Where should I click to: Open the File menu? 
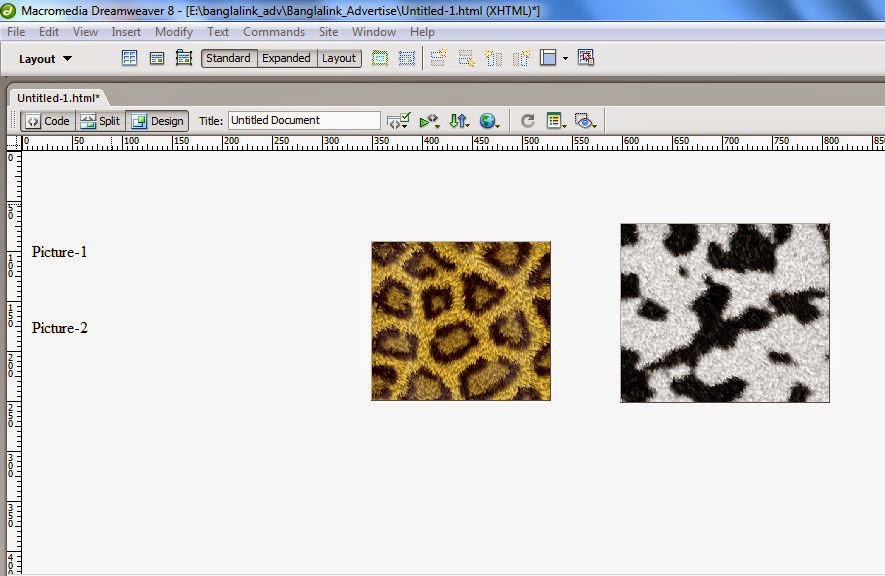pyautogui.click(x=16, y=32)
